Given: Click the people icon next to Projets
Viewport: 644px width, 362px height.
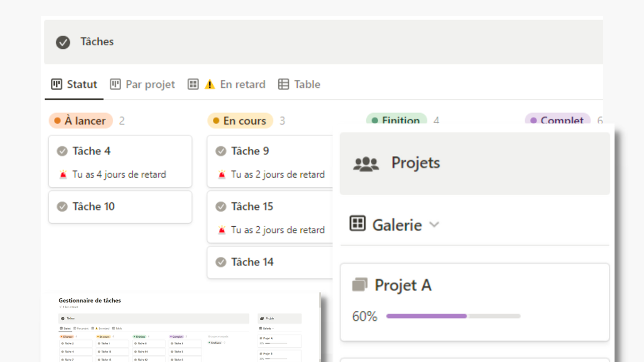Looking at the screenshot, I should (366, 163).
